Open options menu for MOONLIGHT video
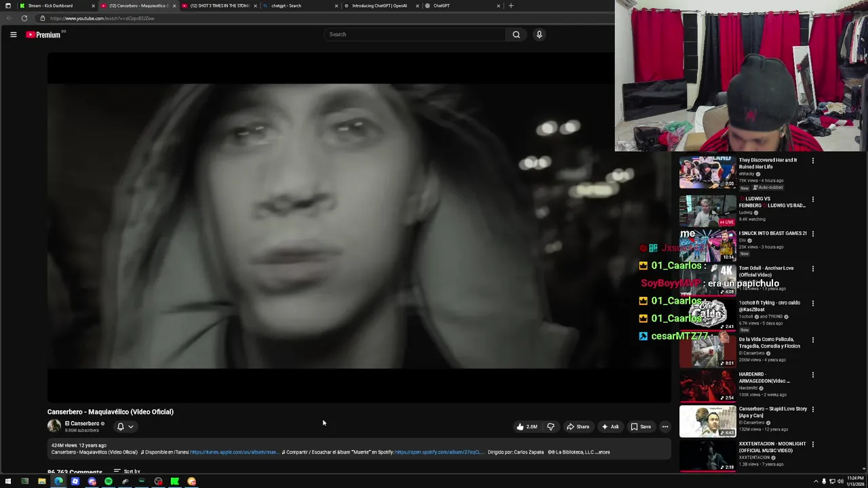The width and height of the screenshot is (868, 488). (x=813, y=444)
